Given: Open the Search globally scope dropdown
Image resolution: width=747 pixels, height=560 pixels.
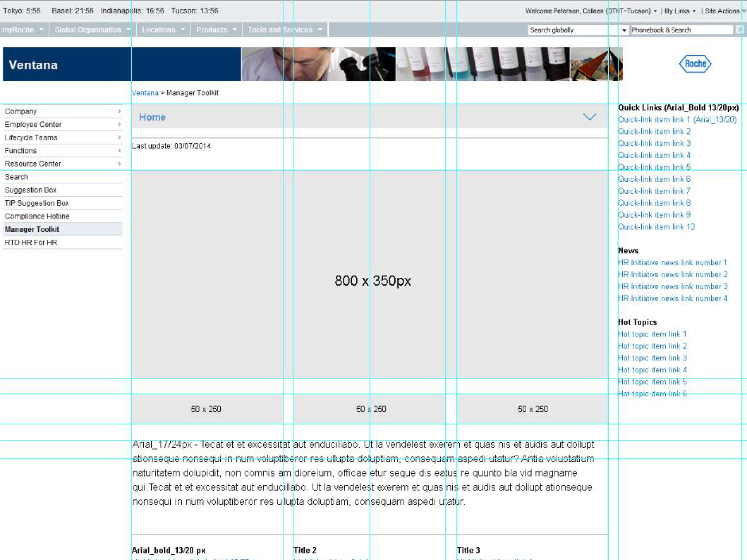Looking at the screenshot, I should [624, 30].
